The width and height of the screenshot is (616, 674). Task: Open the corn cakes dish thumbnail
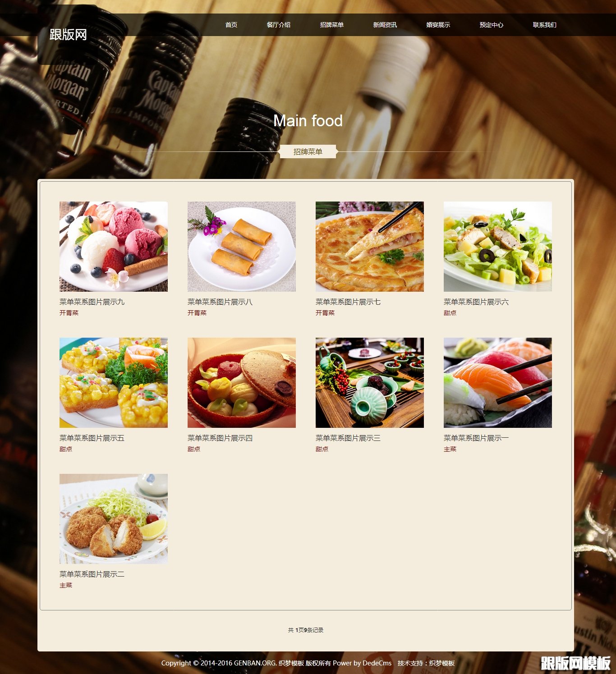pos(114,383)
